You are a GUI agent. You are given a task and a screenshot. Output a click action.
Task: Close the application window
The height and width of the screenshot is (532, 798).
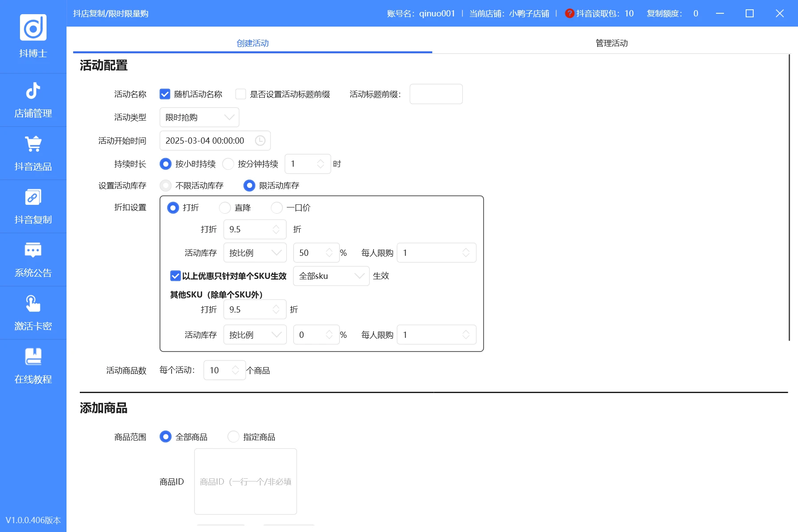[780, 13]
